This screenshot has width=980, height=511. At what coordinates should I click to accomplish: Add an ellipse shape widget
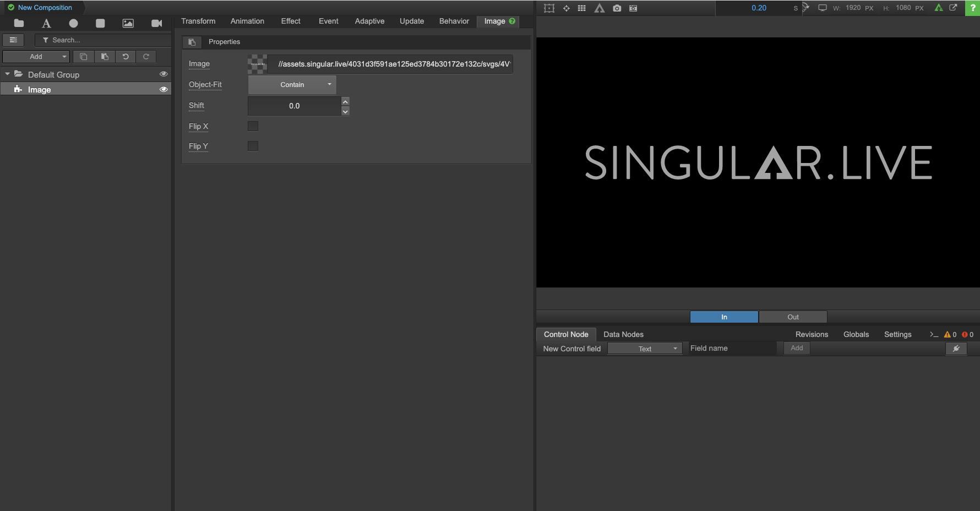click(x=73, y=23)
